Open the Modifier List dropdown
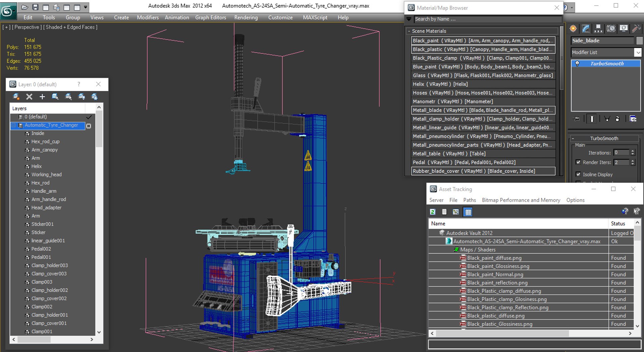 pyautogui.click(x=638, y=52)
